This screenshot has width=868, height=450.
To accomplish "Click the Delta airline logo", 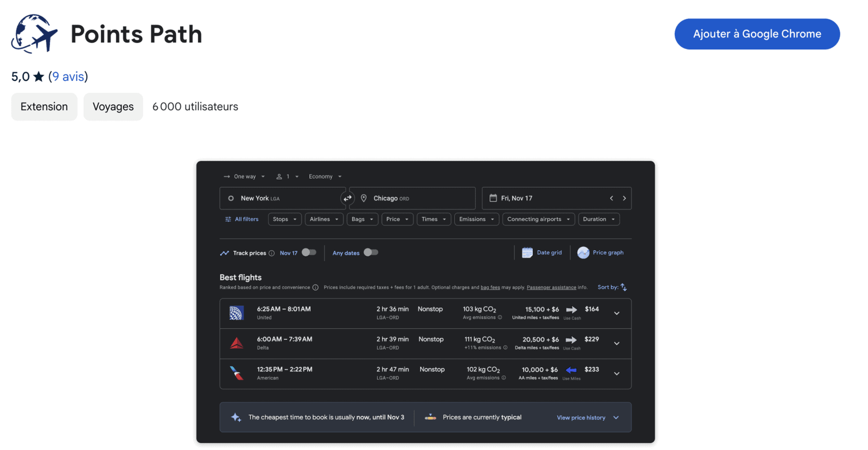I will coord(237,343).
